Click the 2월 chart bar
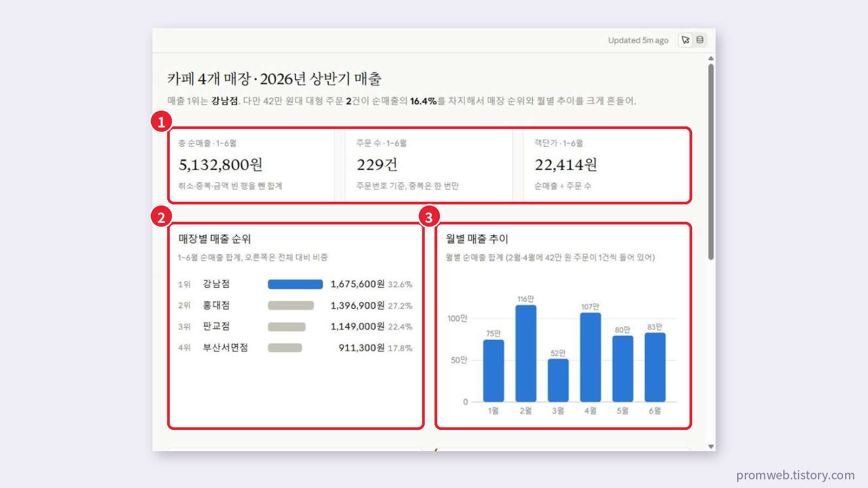This screenshot has width=868, height=488. click(526, 354)
